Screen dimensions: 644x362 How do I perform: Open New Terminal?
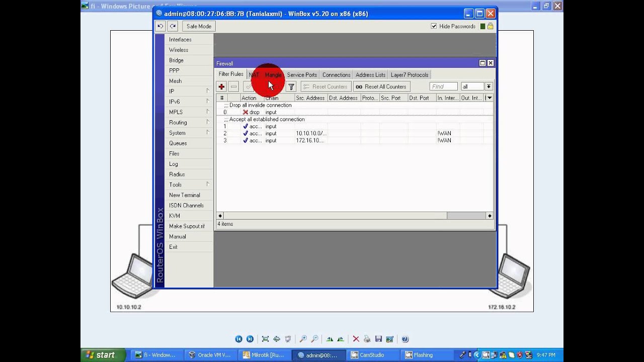pyautogui.click(x=189, y=195)
